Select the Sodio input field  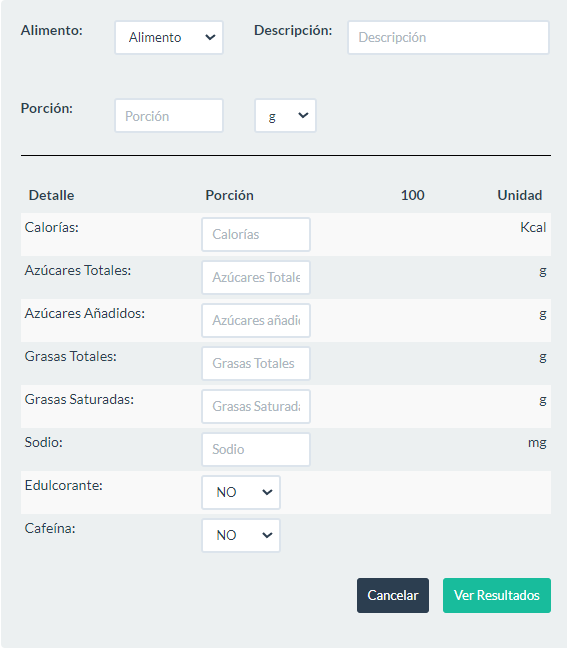(256, 450)
